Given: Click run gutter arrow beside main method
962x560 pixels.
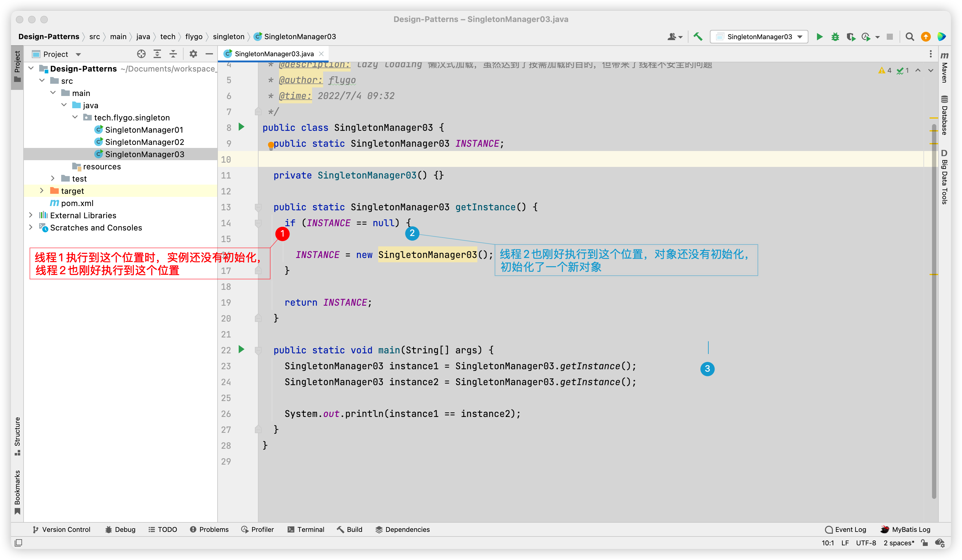Looking at the screenshot, I should click(x=241, y=349).
